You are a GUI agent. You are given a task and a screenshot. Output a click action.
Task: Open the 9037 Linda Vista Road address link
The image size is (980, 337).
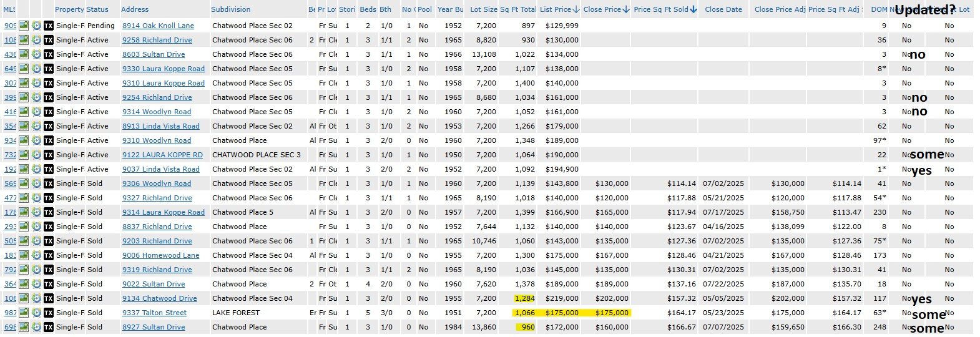[160, 169]
